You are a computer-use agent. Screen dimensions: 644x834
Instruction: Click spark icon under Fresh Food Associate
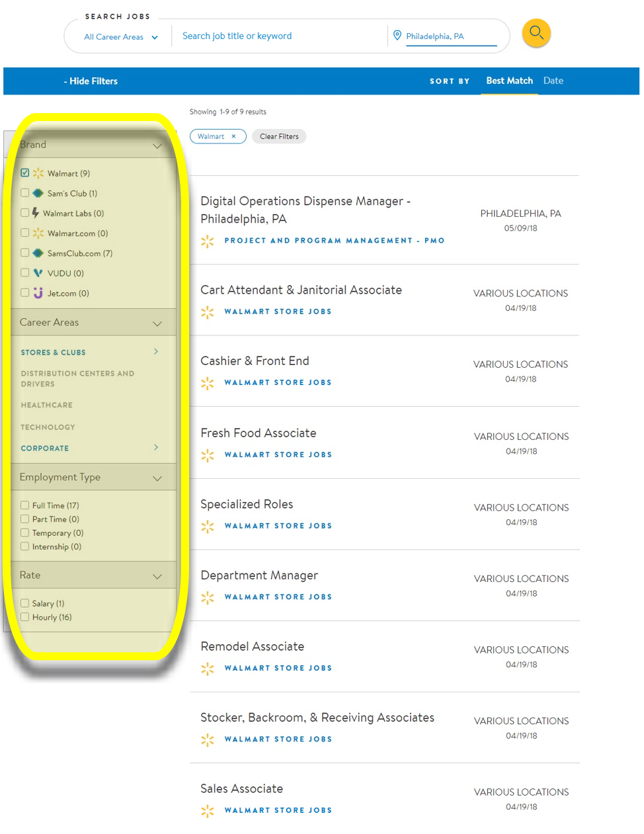[208, 455]
